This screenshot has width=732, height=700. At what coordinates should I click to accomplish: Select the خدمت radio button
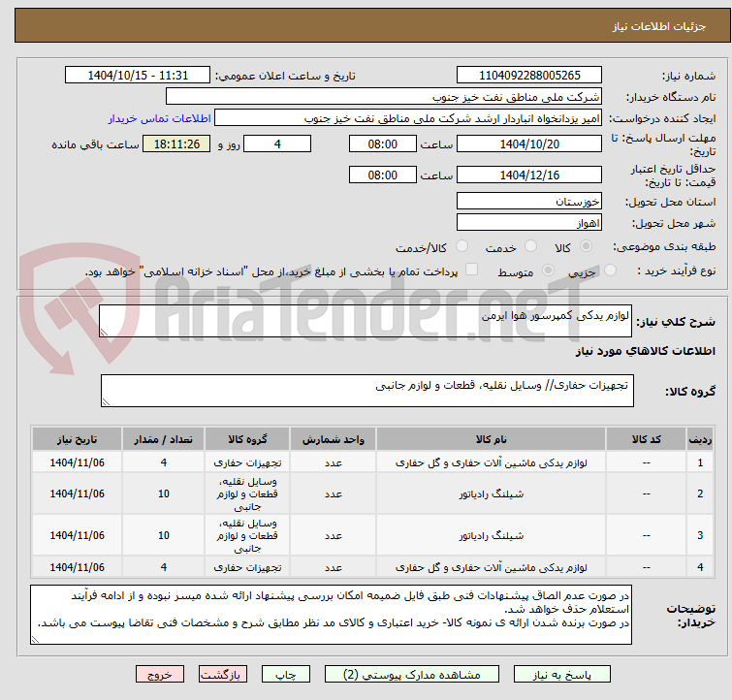pyautogui.click(x=530, y=246)
